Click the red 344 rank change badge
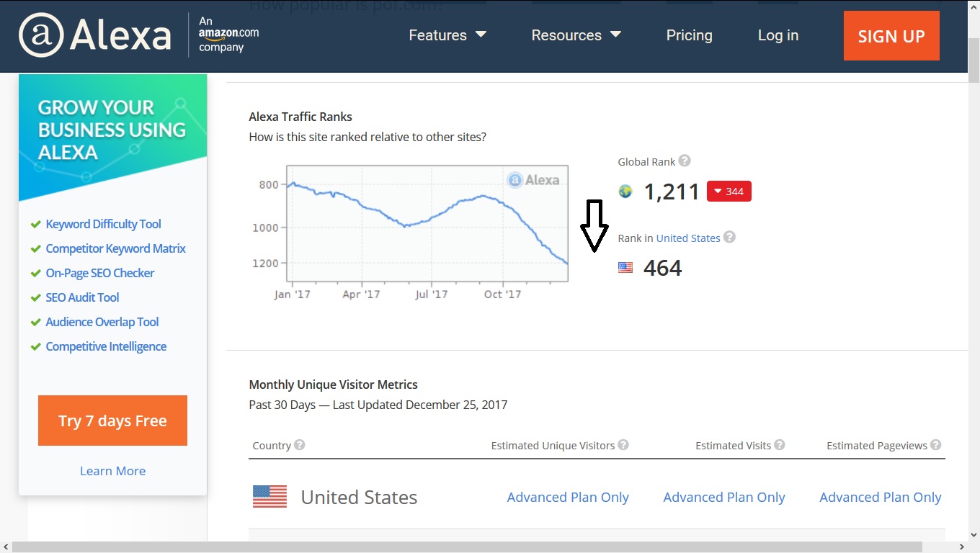Screen dimensions: 980x553 (729, 191)
